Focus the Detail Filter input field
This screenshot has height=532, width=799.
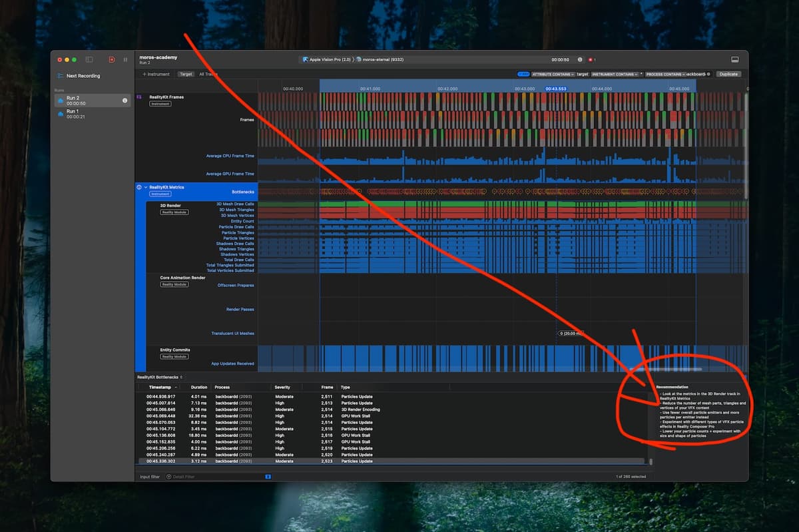(x=217, y=477)
